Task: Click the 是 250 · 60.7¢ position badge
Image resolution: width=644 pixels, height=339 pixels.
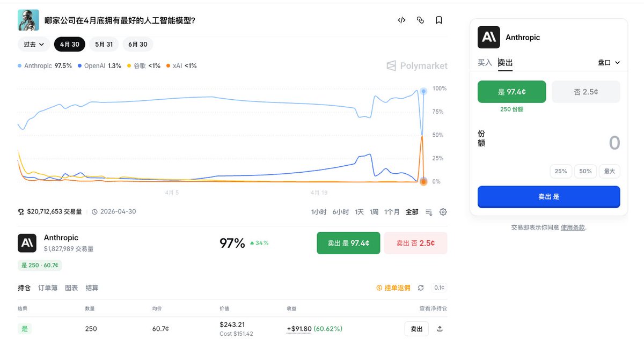Action: click(40, 266)
